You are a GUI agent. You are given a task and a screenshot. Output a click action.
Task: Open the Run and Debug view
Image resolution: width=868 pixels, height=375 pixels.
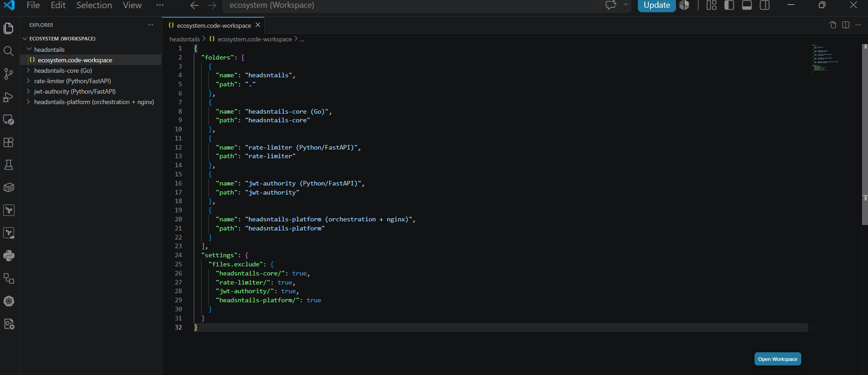coord(9,97)
